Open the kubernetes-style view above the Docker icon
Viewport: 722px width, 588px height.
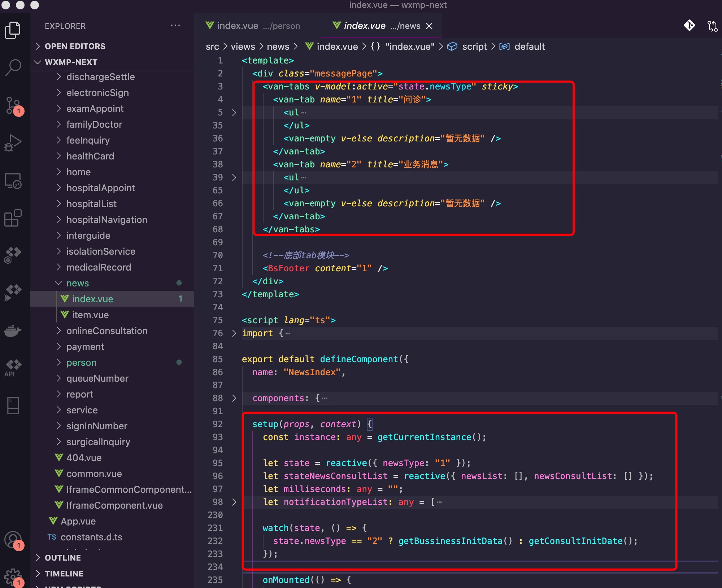click(x=13, y=293)
